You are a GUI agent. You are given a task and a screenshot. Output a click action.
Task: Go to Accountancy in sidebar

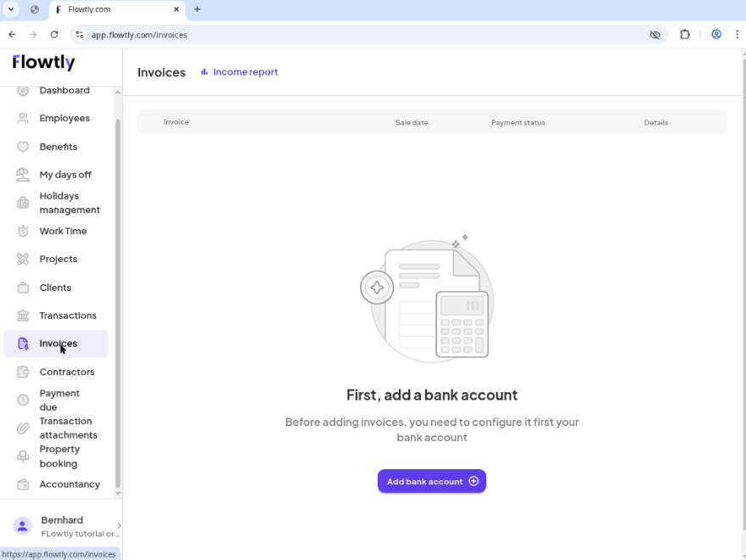[69, 484]
